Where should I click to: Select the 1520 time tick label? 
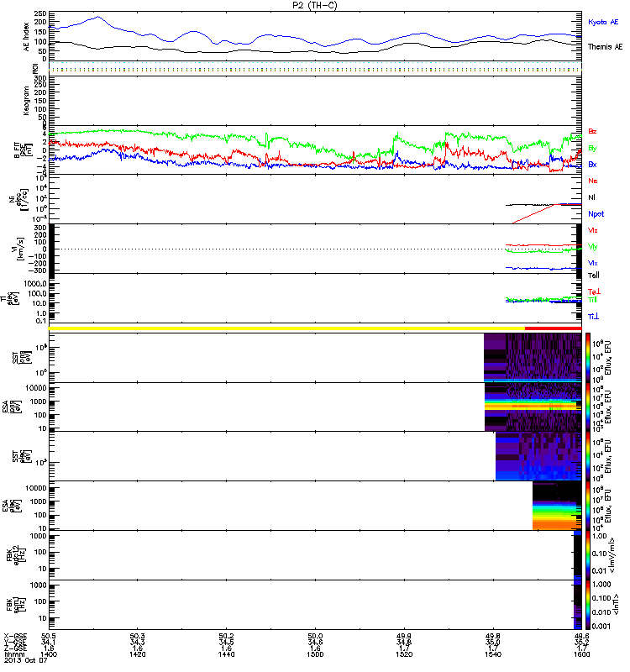404,654
